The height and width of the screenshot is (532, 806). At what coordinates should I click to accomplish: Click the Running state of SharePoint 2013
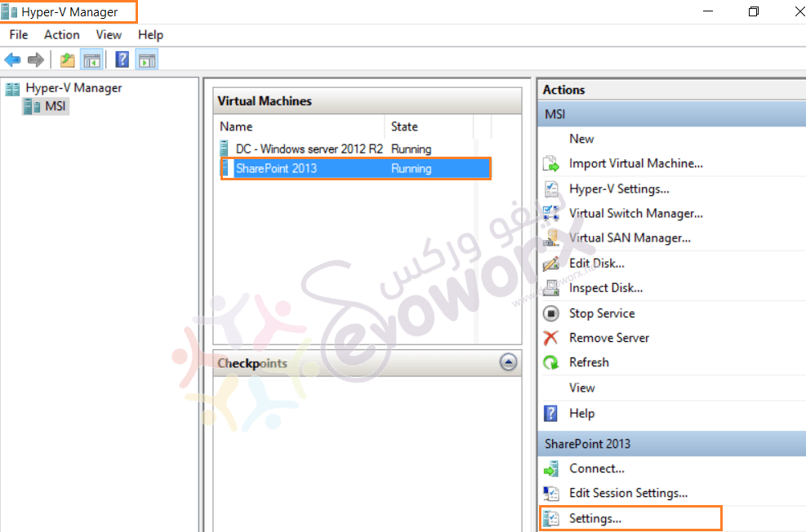(411, 168)
